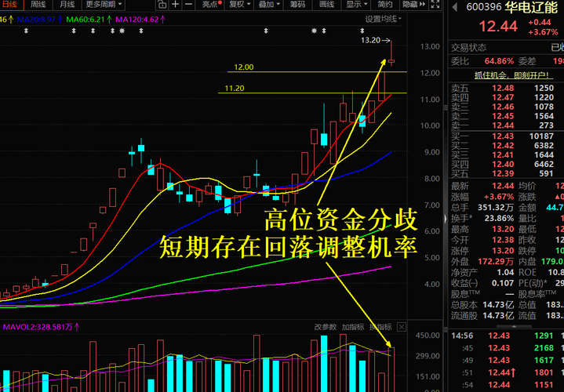Image resolution: width=564 pixels, height=392 pixels.
Task: Select 卖三 ask row at 12.46
Action: tap(506, 107)
